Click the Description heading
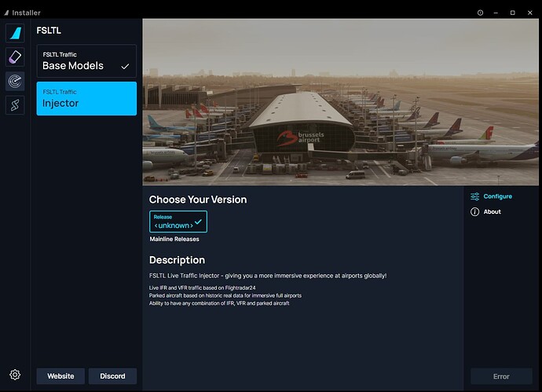 (177, 260)
